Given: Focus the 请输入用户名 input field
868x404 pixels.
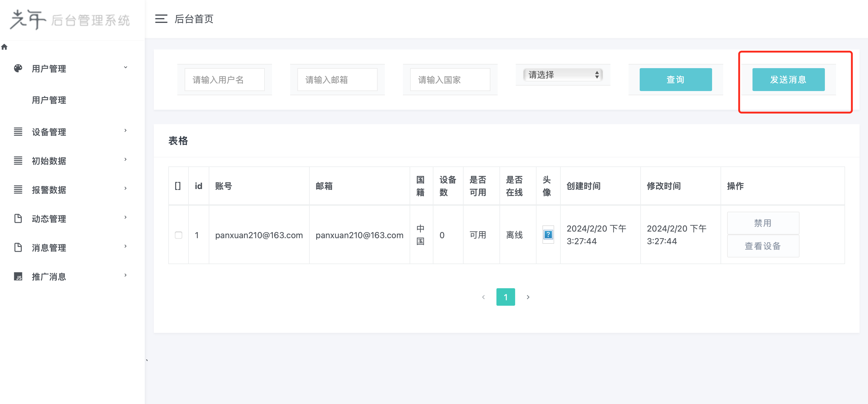Looking at the screenshot, I should 224,80.
